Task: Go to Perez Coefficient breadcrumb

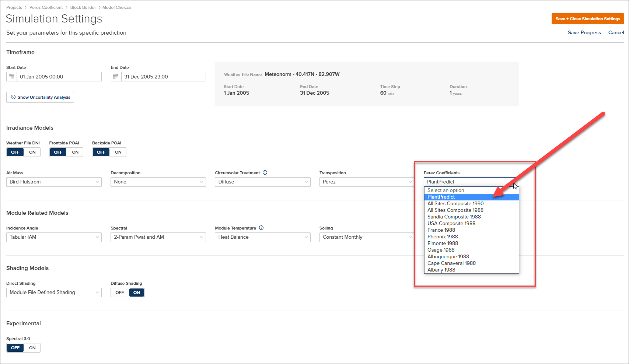Action: [46, 7]
